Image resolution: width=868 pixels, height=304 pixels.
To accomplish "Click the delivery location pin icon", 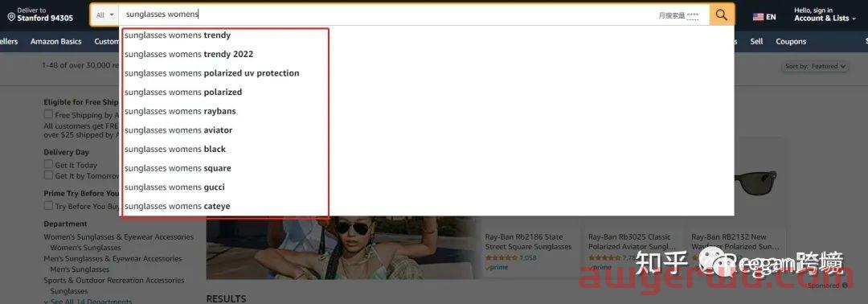I will (x=11, y=17).
